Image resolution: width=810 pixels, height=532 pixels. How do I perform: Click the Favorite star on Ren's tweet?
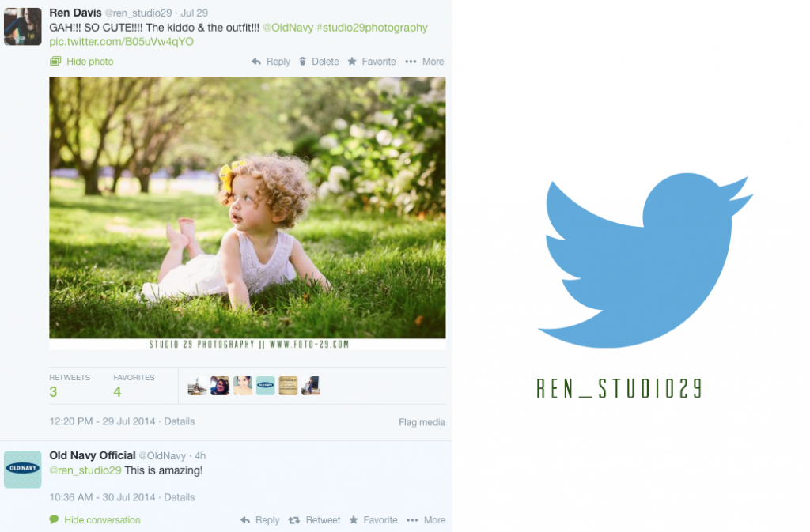coord(352,62)
